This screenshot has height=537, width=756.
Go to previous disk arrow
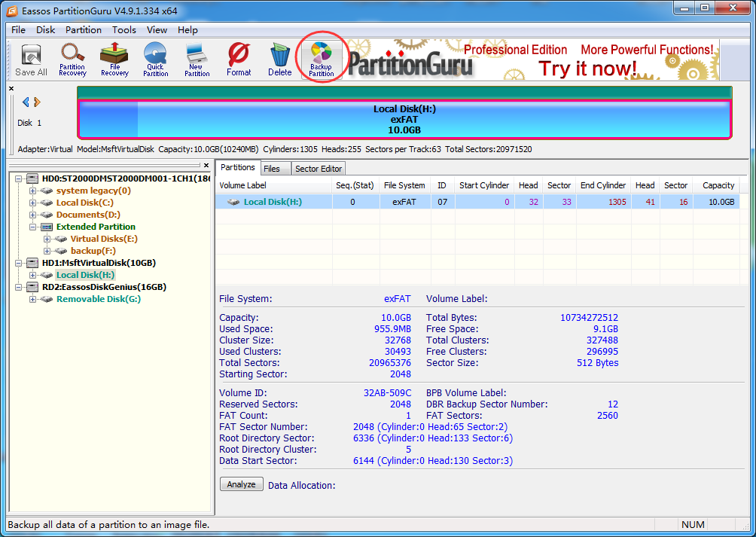(x=26, y=102)
